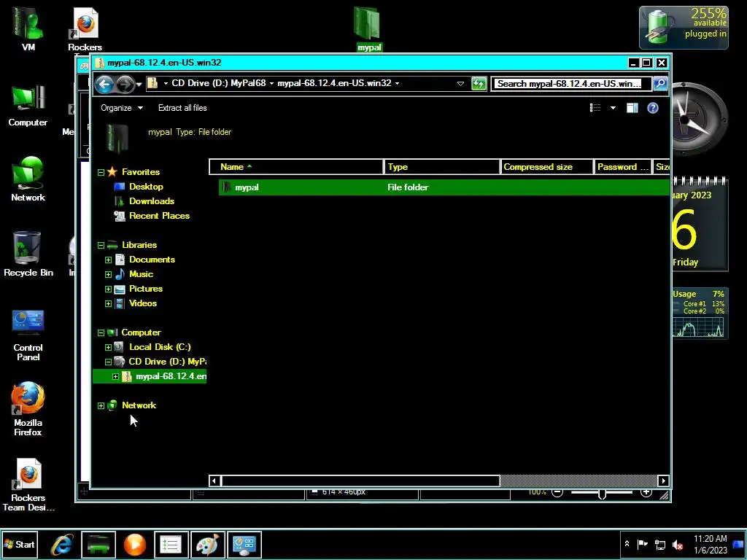Image resolution: width=747 pixels, height=560 pixels.
Task: Click the Start button
Action: (20, 544)
